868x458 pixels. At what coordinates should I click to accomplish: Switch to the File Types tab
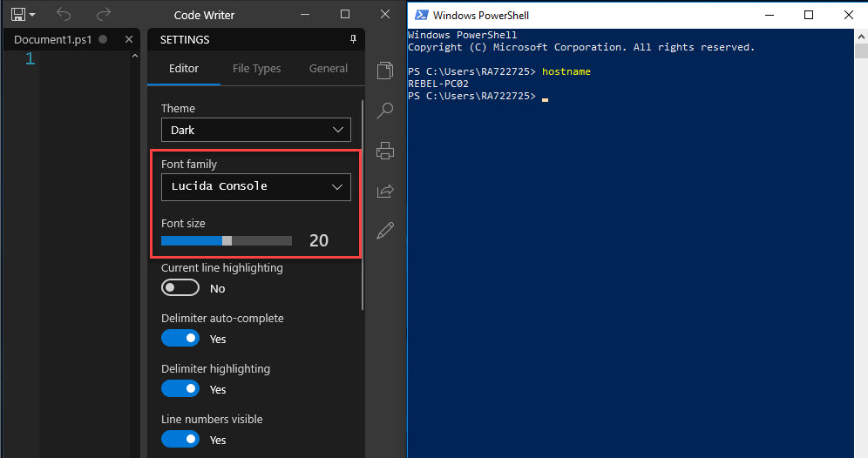click(256, 69)
